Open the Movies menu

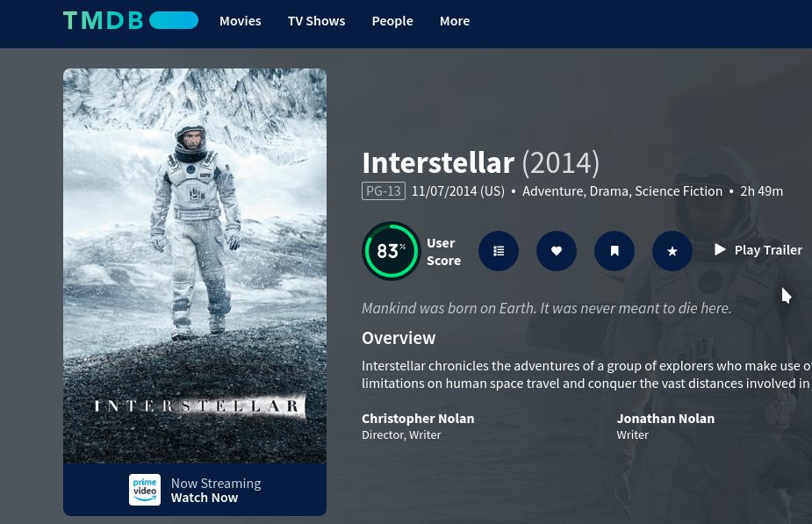coord(241,21)
